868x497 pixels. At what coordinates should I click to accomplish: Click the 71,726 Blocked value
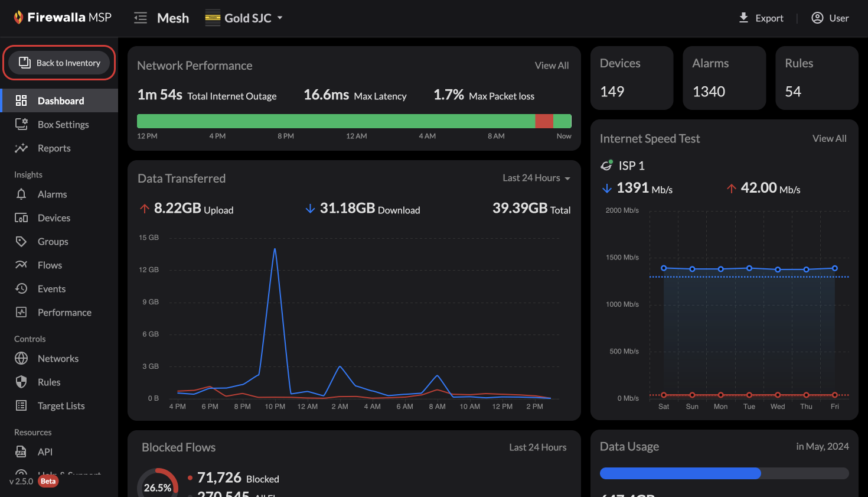[219, 477]
